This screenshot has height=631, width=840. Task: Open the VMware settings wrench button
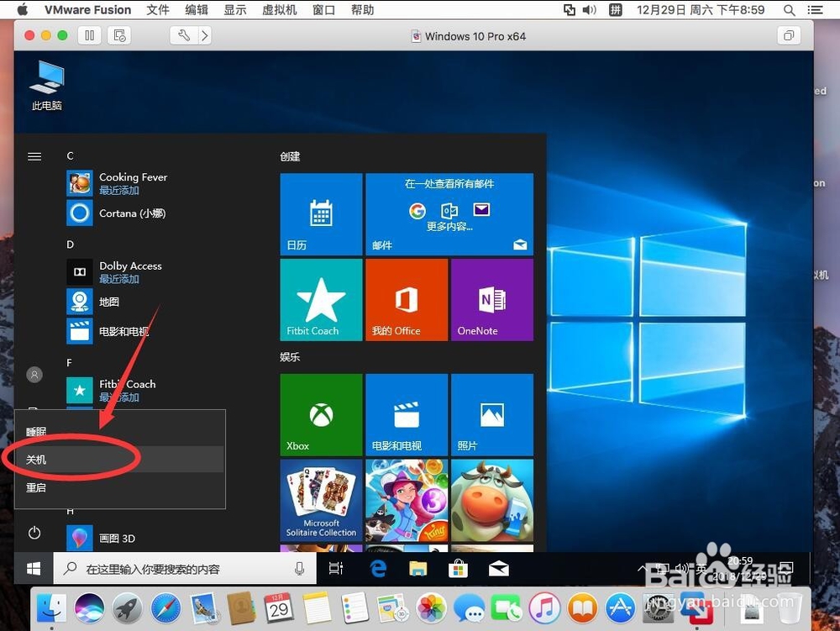pyautogui.click(x=184, y=36)
